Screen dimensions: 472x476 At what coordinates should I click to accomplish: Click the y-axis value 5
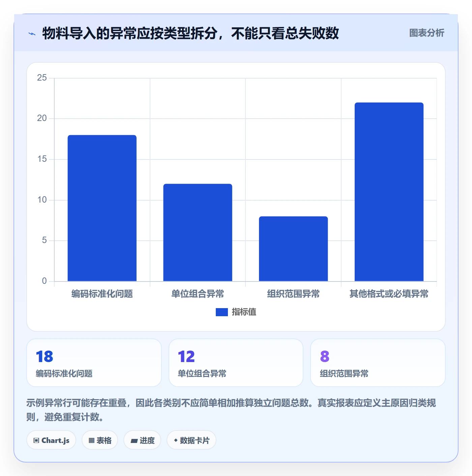coord(44,240)
